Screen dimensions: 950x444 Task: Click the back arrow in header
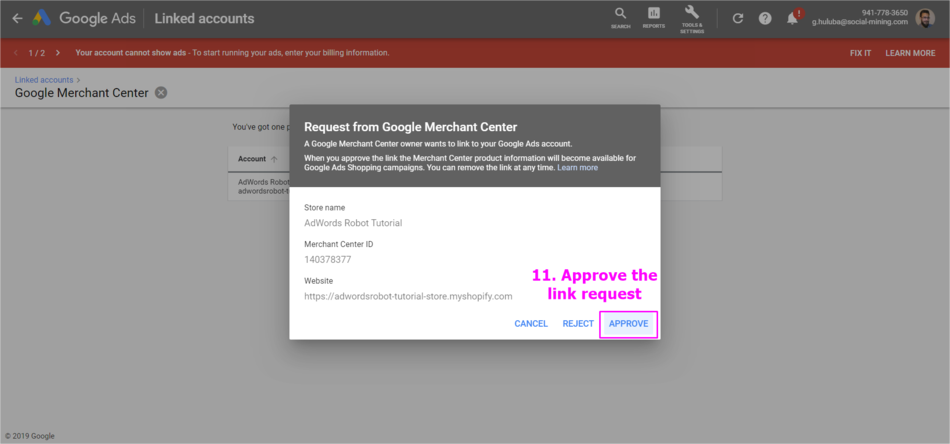pos(17,18)
